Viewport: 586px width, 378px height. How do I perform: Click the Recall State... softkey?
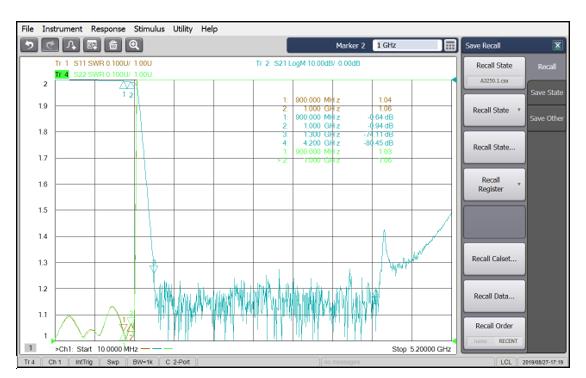[494, 147]
